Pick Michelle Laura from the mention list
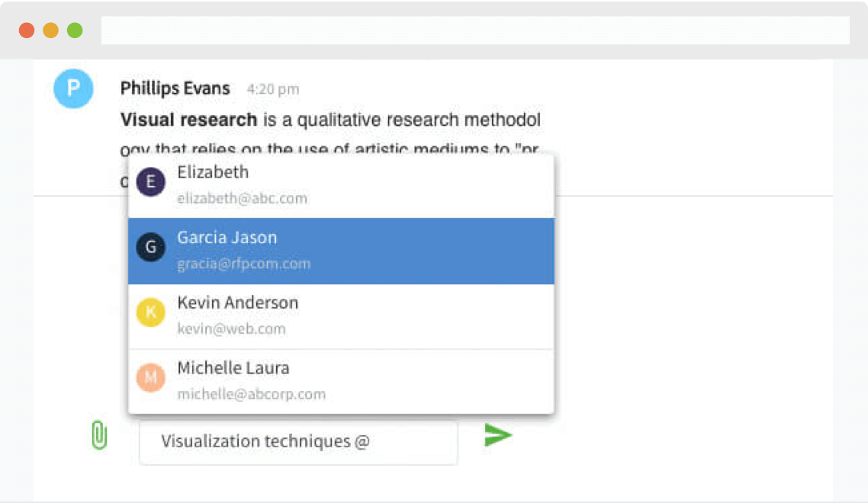 tap(341, 380)
